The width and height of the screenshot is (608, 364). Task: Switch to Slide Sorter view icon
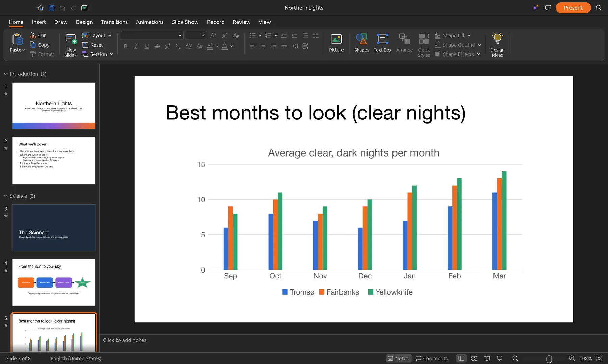(474, 358)
